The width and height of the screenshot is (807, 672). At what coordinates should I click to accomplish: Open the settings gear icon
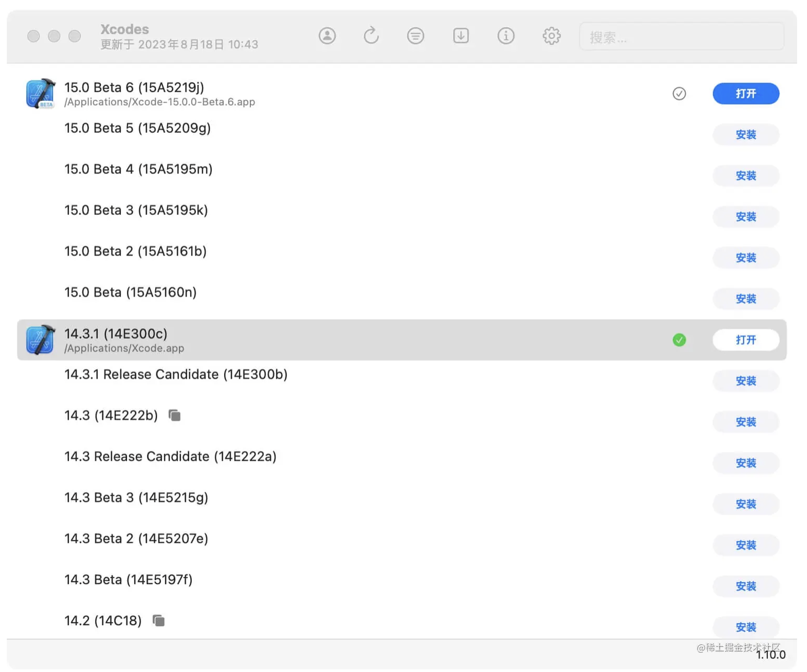point(551,36)
